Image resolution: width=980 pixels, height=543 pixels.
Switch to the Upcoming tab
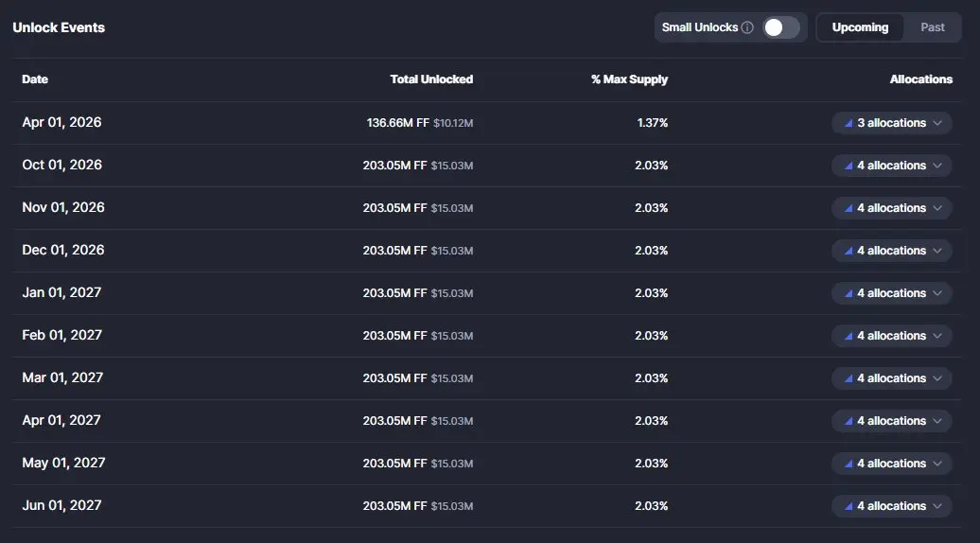860,27
